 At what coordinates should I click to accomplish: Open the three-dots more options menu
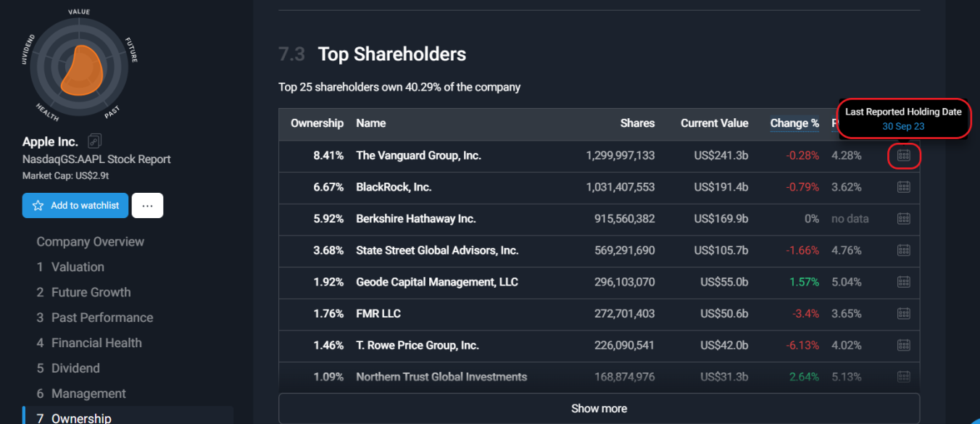click(x=147, y=206)
